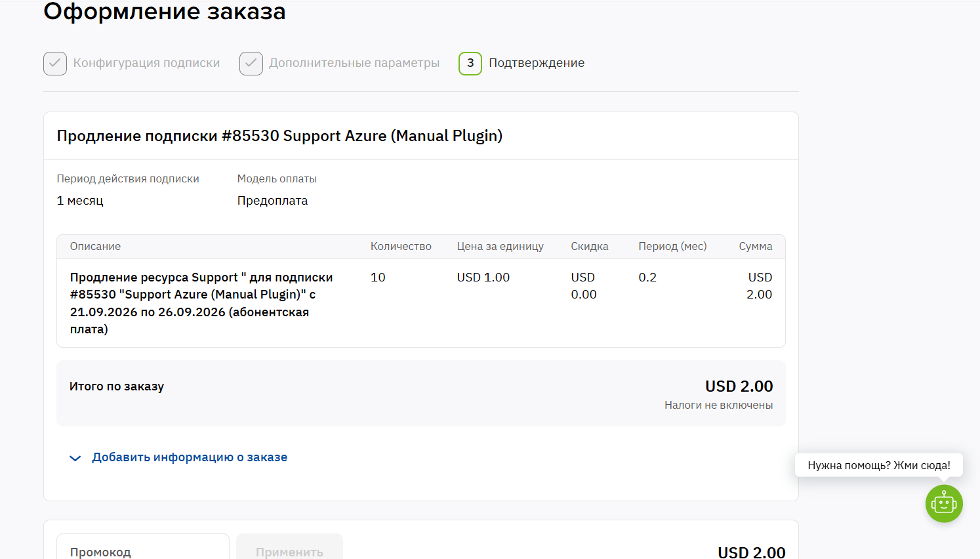Click the Итого по заказу total row
980x559 pixels.
point(421,393)
